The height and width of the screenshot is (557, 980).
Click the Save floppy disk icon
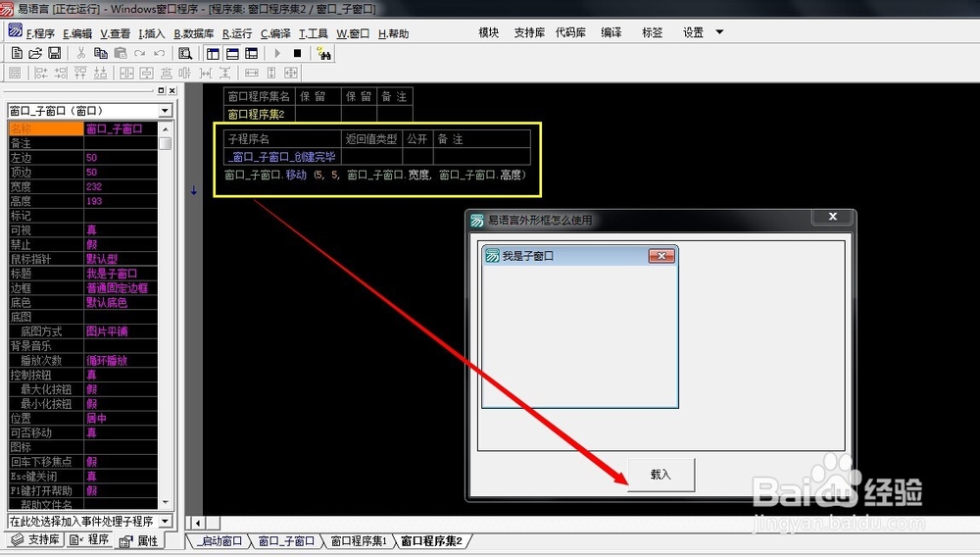point(54,54)
